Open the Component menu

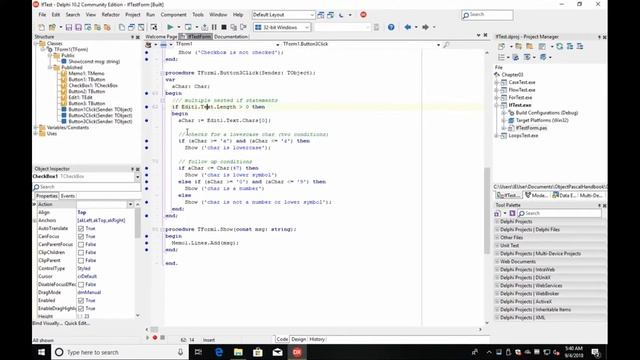[x=173, y=15]
